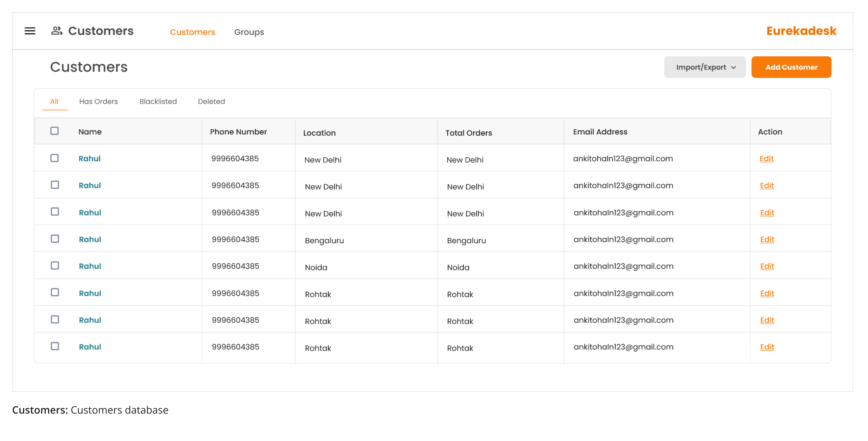
Task: Click Noida in the Total Orders column
Action: point(458,267)
